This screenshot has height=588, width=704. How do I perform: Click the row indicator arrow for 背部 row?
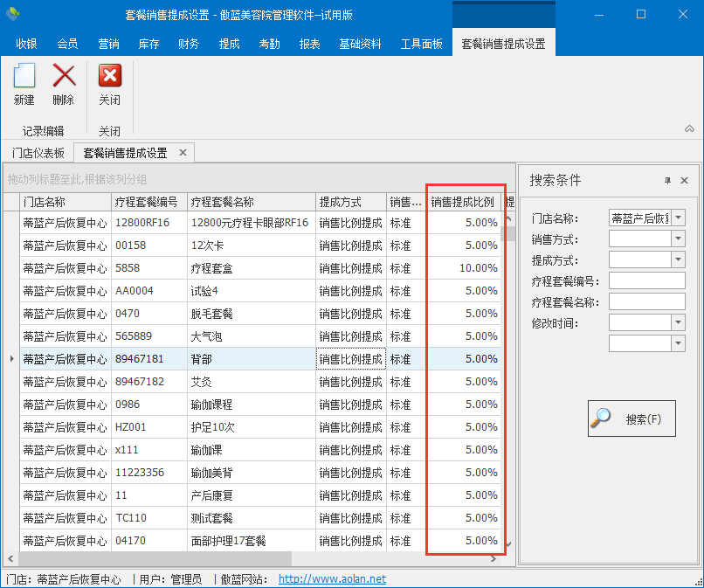click(x=11, y=359)
